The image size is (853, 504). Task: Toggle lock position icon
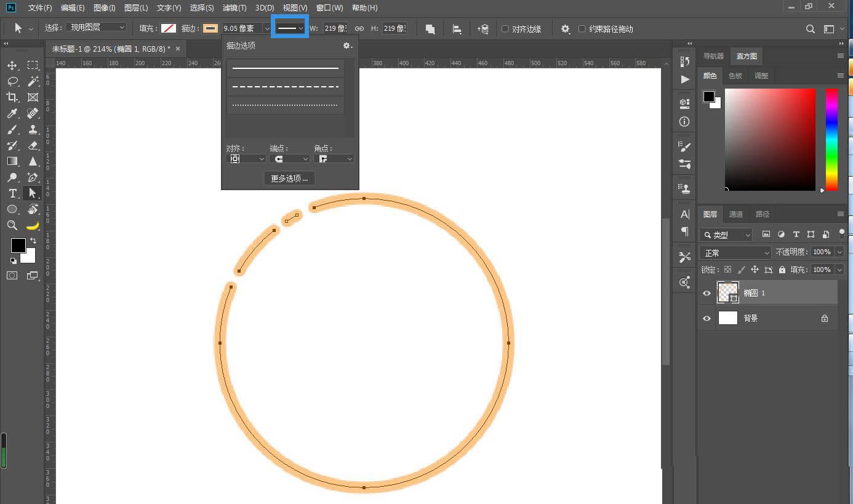point(755,270)
